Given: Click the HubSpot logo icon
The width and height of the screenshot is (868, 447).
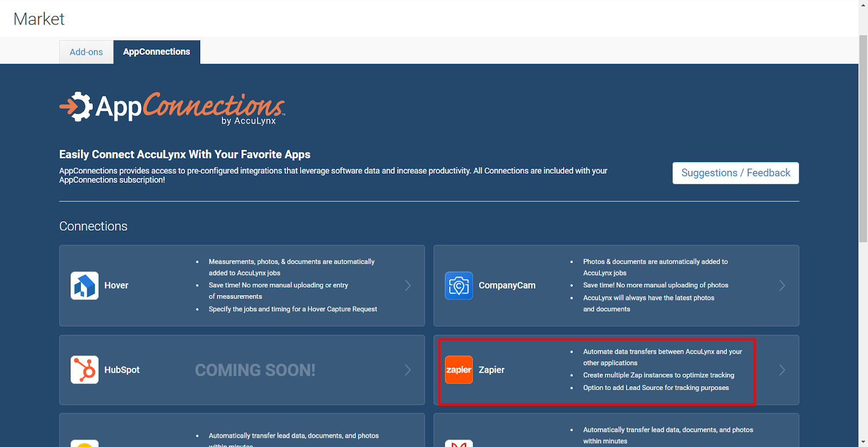Looking at the screenshot, I should (x=85, y=370).
